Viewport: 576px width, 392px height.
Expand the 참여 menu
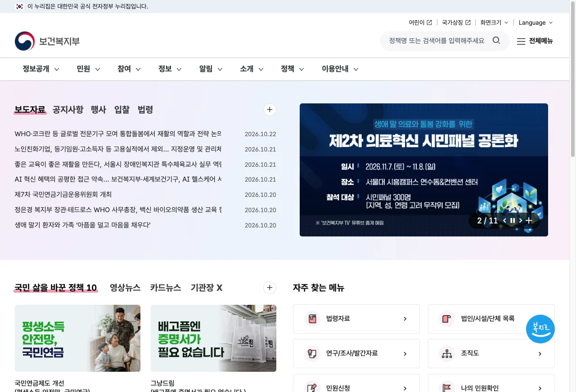pyautogui.click(x=129, y=69)
